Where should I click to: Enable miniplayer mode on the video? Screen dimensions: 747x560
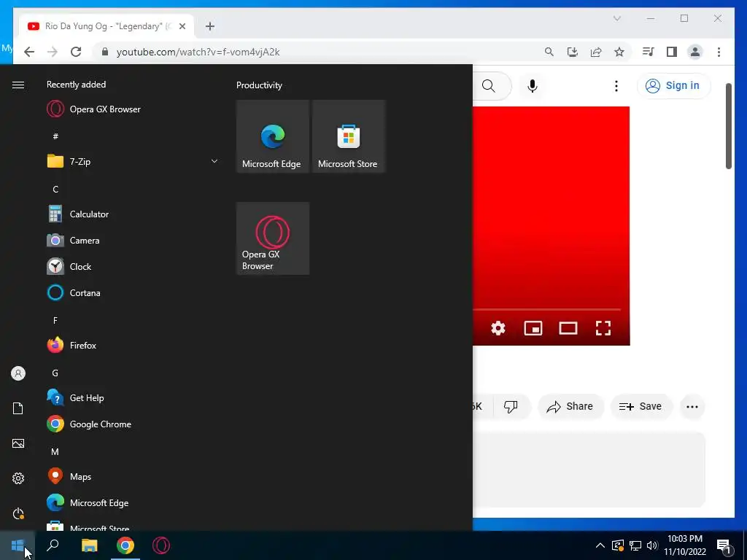click(533, 328)
